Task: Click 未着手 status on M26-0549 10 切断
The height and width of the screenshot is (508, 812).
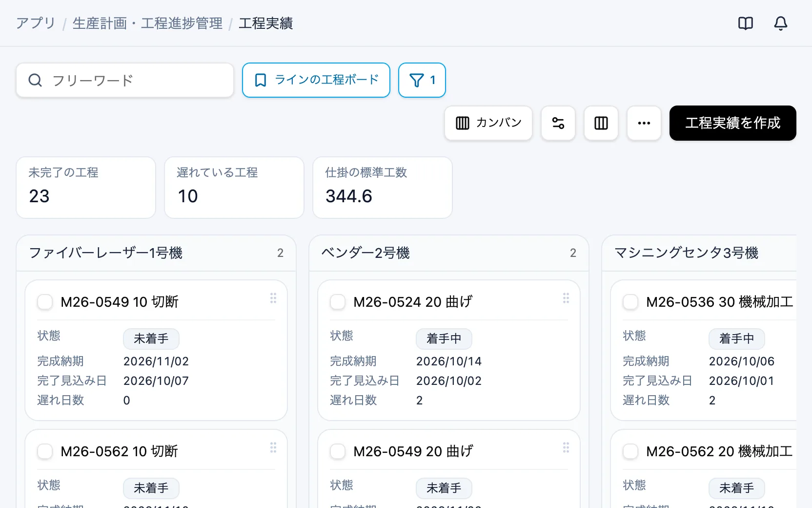Action: click(151, 339)
